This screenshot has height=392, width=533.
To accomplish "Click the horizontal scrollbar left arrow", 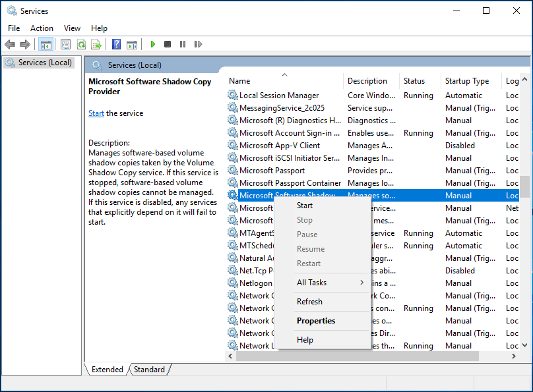I will pos(230,356).
